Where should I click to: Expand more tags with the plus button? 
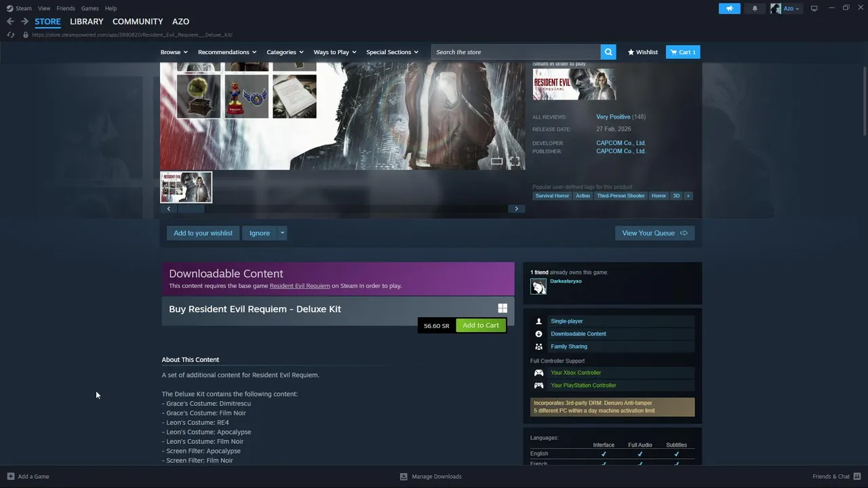click(x=688, y=196)
